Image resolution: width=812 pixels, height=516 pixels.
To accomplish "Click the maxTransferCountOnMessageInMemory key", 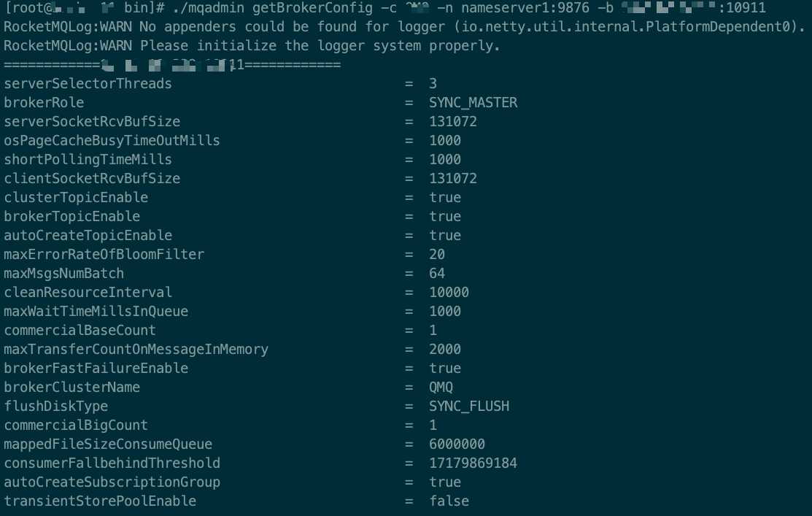I will (136, 349).
